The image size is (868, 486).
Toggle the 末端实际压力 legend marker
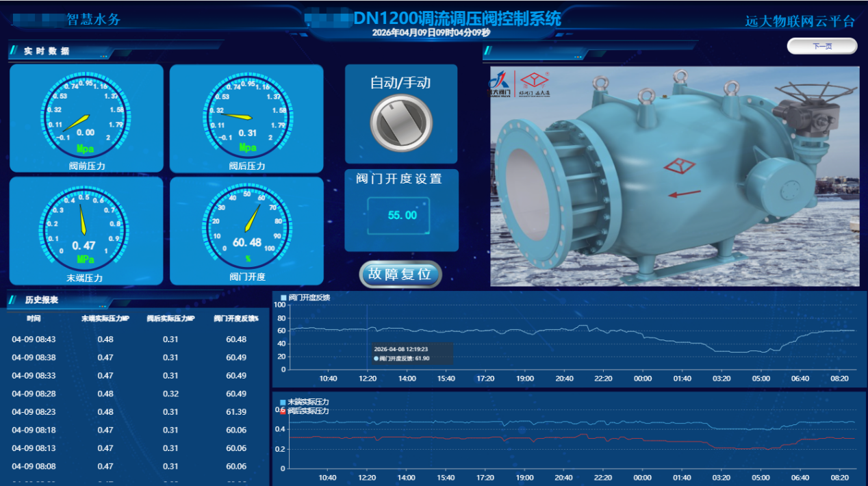(x=283, y=402)
